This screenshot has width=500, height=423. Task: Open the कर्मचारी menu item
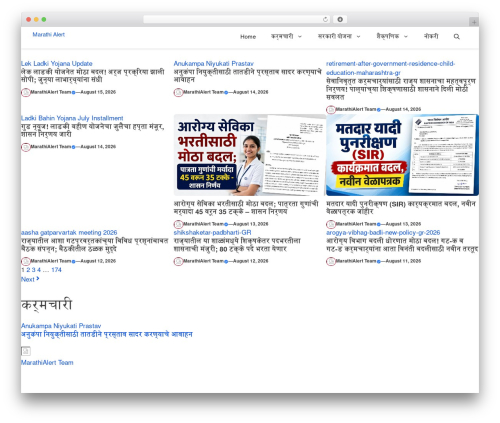click(282, 36)
